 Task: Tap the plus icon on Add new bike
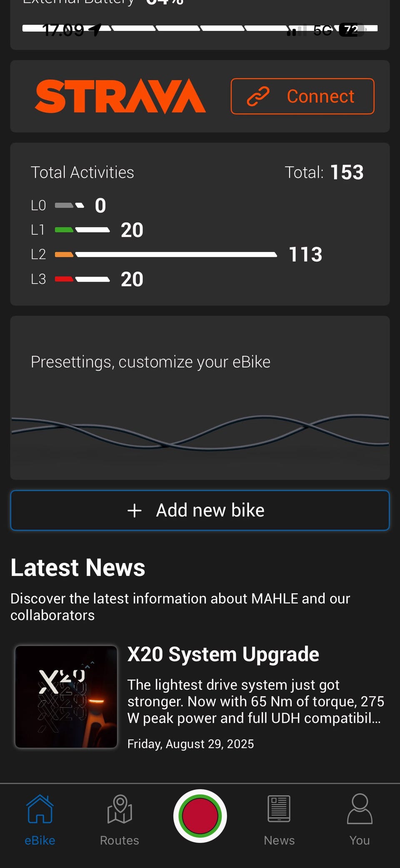(135, 511)
